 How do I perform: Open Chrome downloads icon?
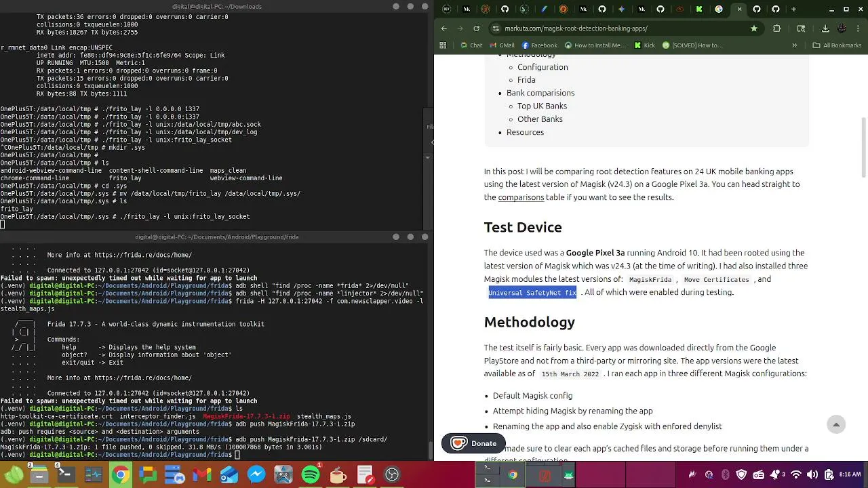825,28
